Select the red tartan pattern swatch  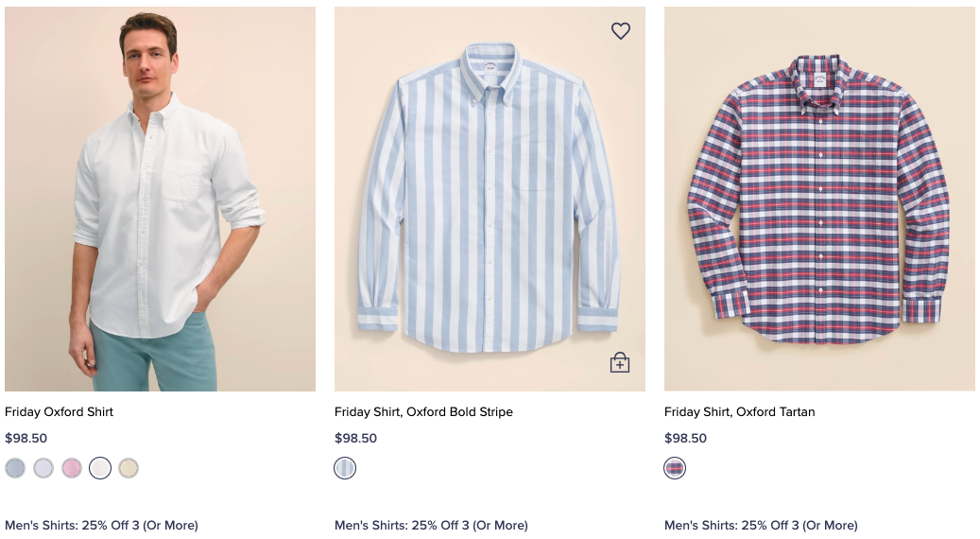coord(675,468)
